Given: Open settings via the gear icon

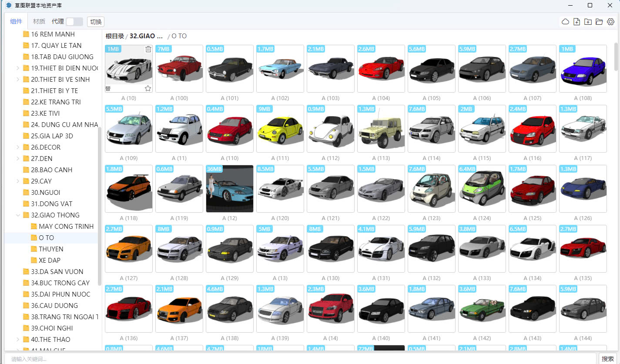Looking at the screenshot, I should tap(610, 22).
